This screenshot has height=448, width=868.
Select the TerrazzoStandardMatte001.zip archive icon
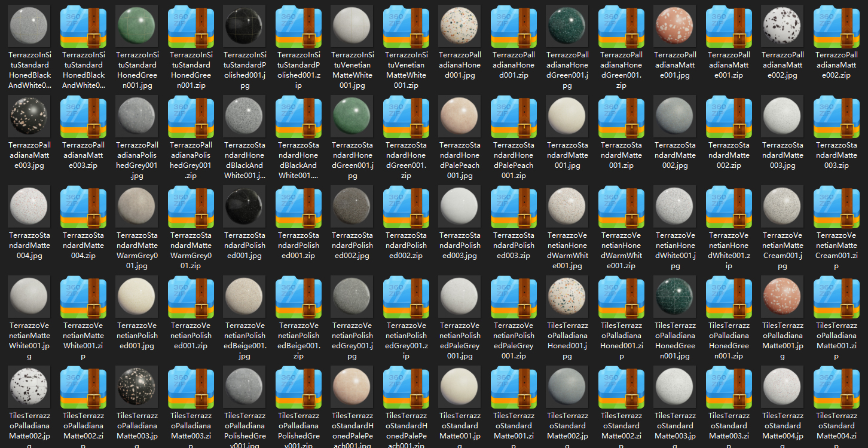coord(622,117)
